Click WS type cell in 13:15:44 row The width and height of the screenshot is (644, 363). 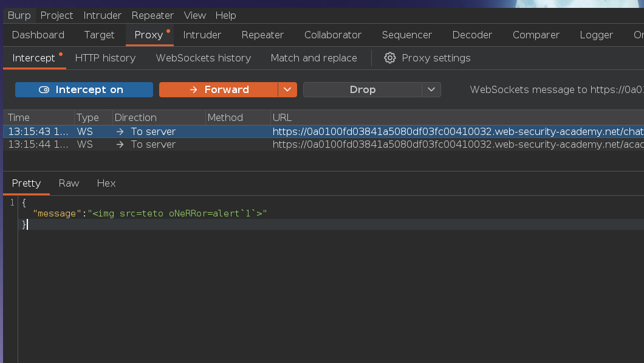(84, 144)
